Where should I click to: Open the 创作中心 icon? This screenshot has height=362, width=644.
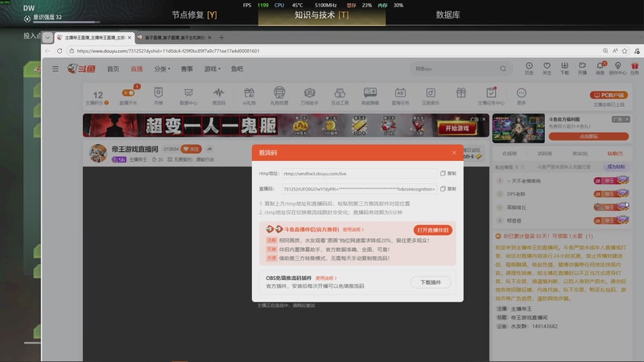coord(617,66)
